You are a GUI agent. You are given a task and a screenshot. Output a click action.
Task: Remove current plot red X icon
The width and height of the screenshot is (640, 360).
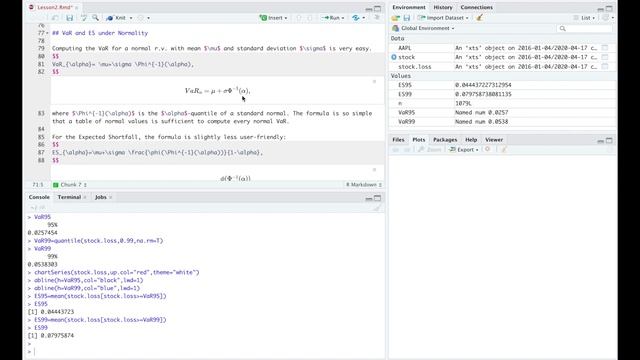pos(487,149)
